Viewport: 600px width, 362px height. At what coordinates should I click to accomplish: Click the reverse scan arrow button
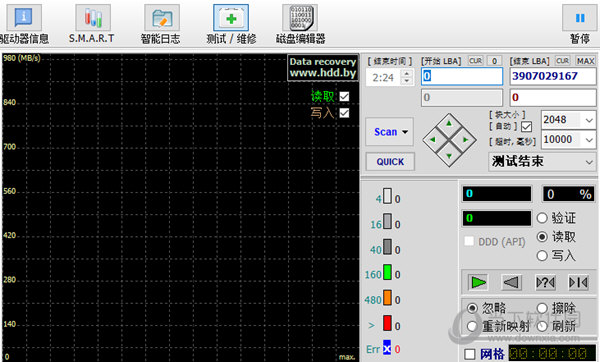coord(511,283)
